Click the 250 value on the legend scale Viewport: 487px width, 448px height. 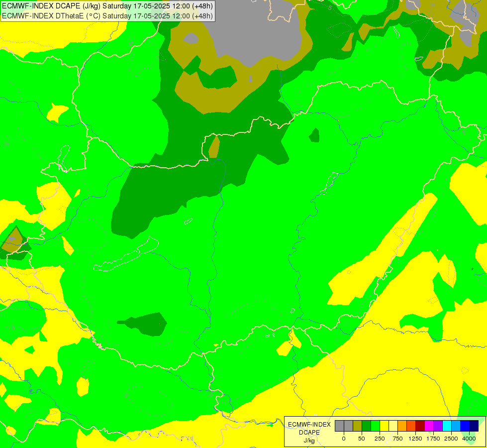click(380, 439)
